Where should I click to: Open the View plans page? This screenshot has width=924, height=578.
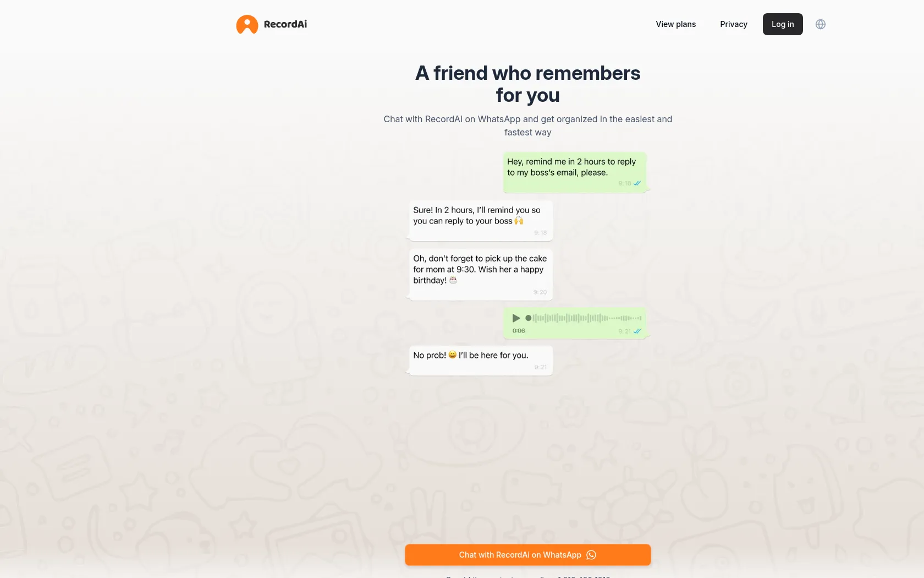675,24
